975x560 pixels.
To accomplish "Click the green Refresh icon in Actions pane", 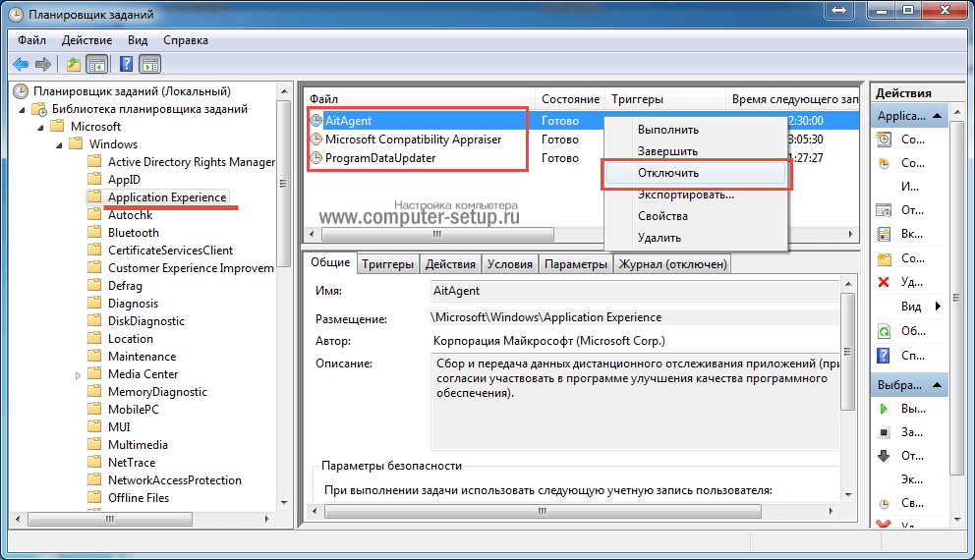I will click(884, 331).
